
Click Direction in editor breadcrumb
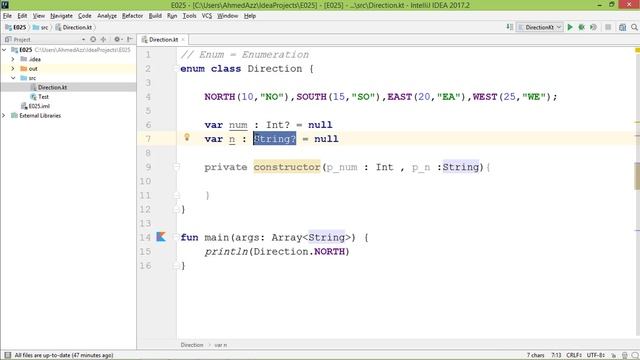192,345
